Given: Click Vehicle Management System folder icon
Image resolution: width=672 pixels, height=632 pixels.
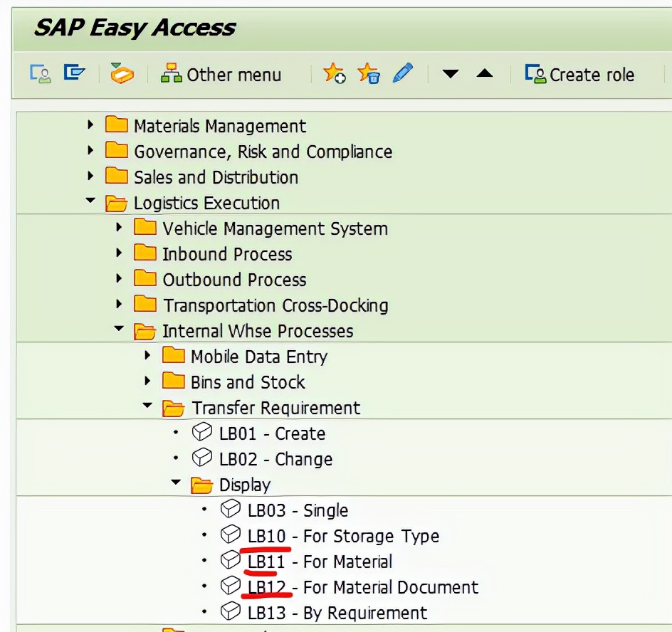Looking at the screenshot, I should tap(145, 228).
